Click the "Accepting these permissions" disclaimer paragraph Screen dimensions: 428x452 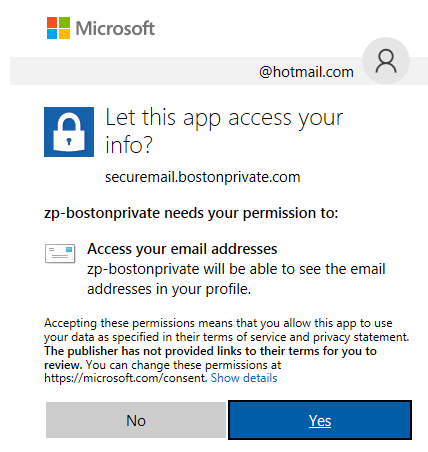pos(227,353)
